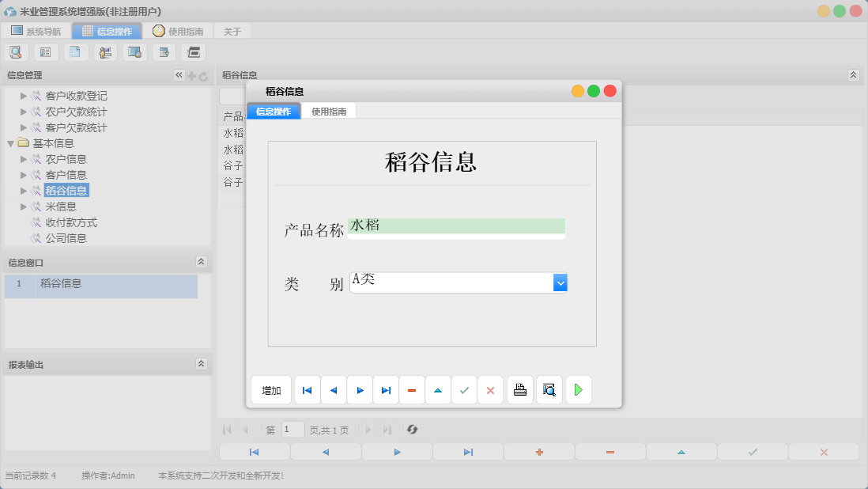
Task: Refresh the grid using the pagination refresh icon
Action: tap(412, 430)
